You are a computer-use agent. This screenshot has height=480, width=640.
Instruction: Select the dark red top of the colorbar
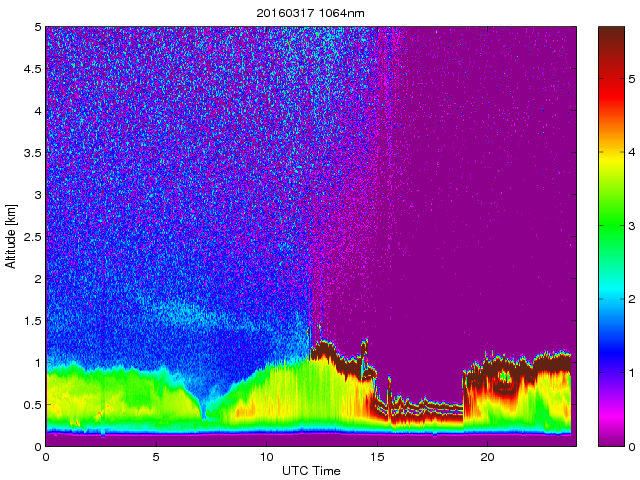pos(611,45)
